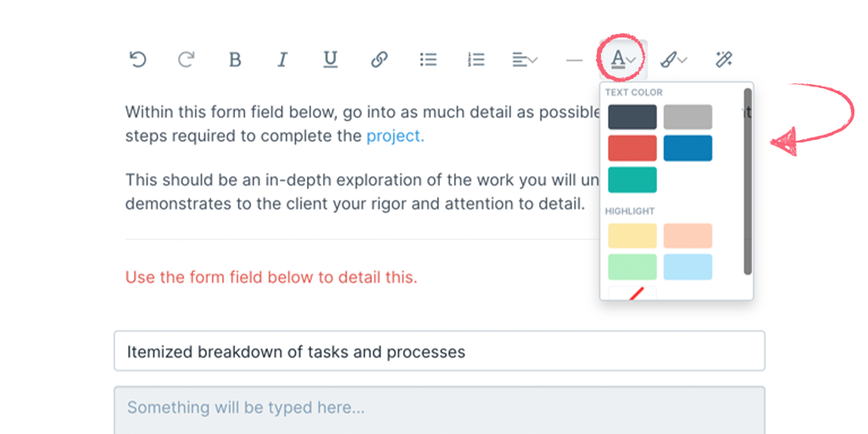Toggle underline formatting
Viewport: 868px width, 434px height.
pyautogui.click(x=330, y=59)
